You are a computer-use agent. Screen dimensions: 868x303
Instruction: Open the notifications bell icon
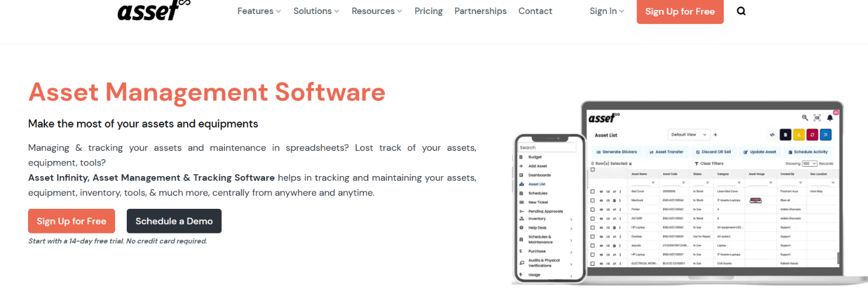pyautogui.click(x=829, y=118)
